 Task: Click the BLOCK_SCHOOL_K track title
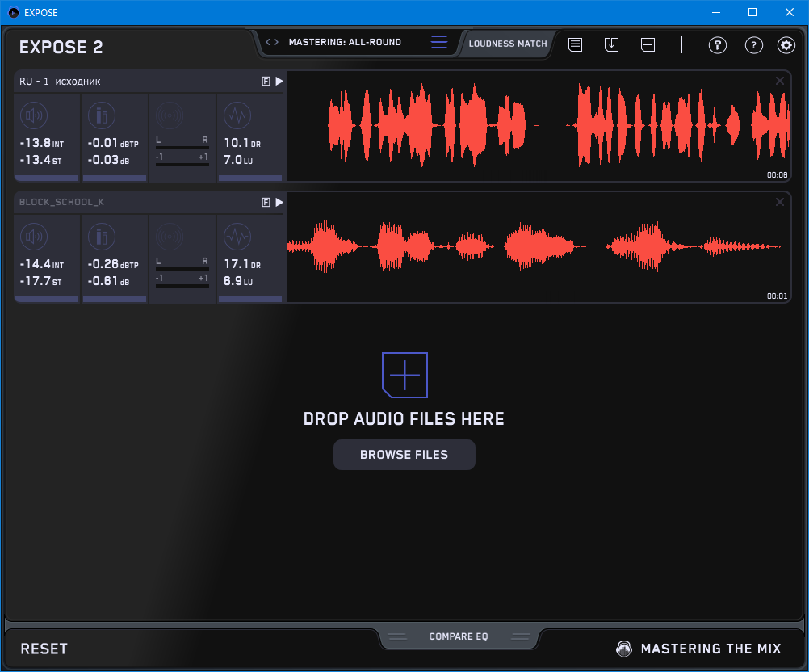(x=61, y=202)
